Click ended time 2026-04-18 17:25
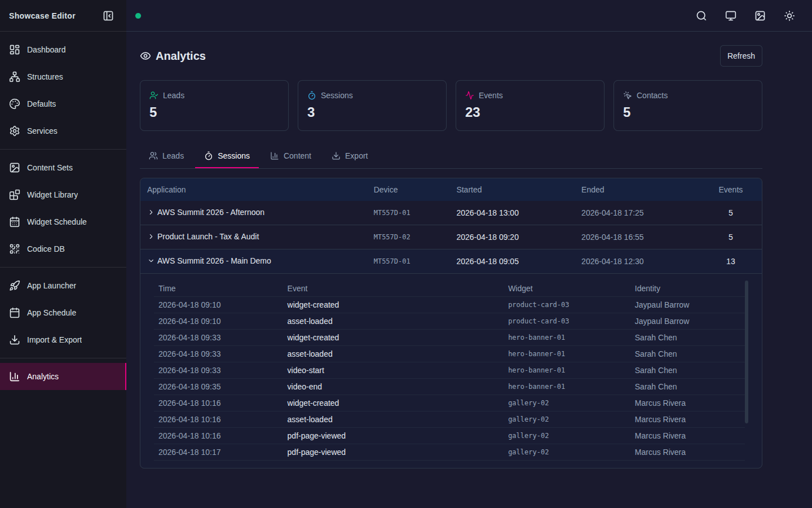Screen dimensions: 812x508 [612, 213]
